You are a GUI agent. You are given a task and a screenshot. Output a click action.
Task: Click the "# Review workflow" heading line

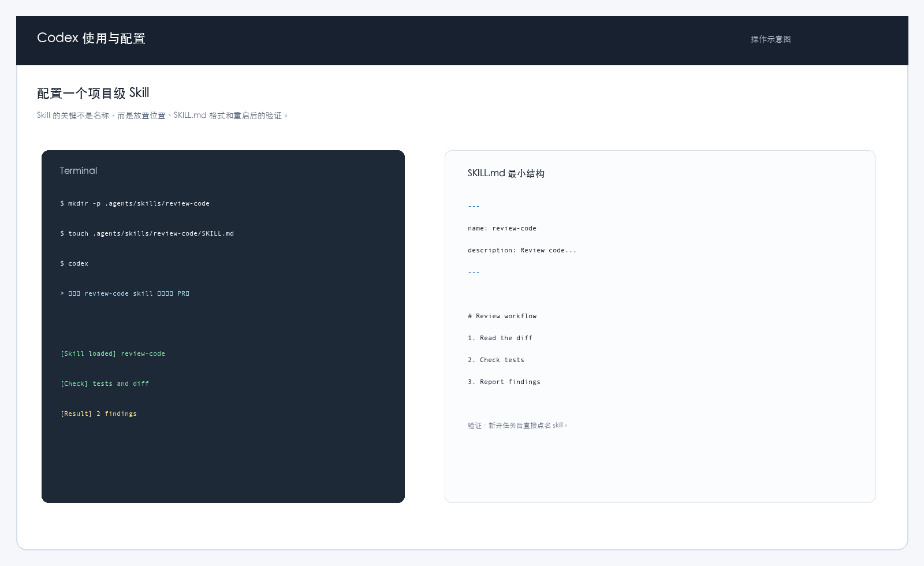[x=502, y=316]
